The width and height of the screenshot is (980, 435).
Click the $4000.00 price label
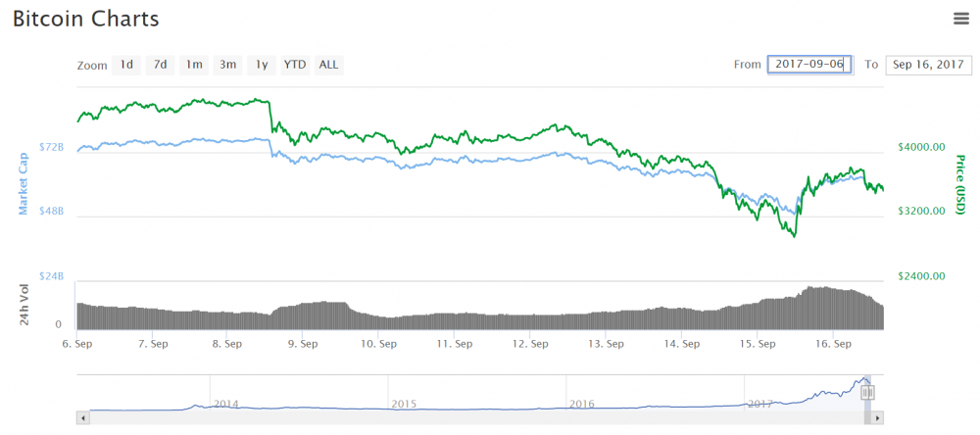[920, 148]
